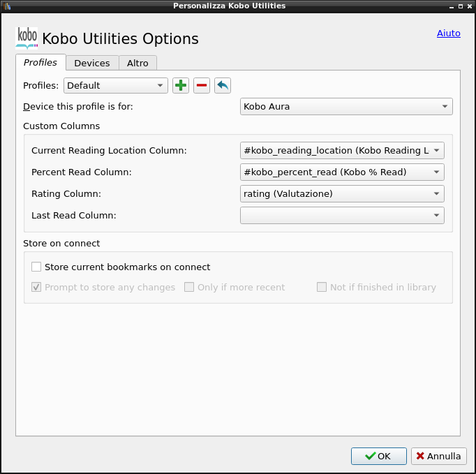The image size is (476, 474).
Task: Switch to the Devices tab
Action: pyautogui.click(x=92, y=63)
